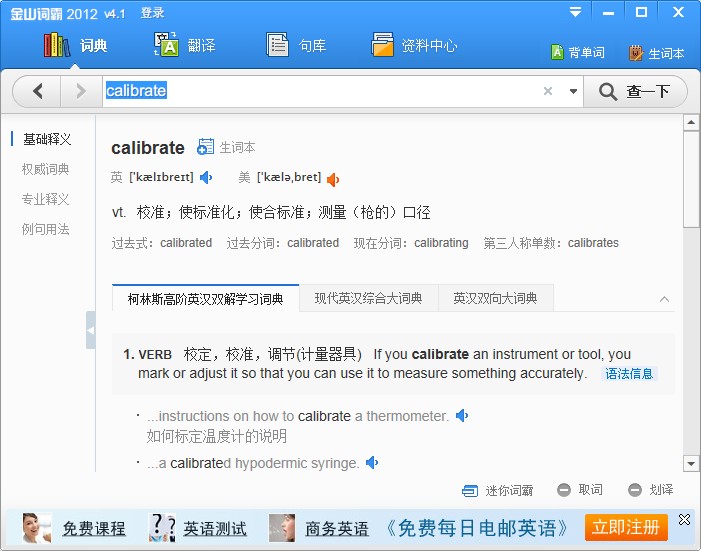Open the 句库 sentence library tab
Image resolution: width=701 pixels, height=551 pixels.
coord(296,45)
